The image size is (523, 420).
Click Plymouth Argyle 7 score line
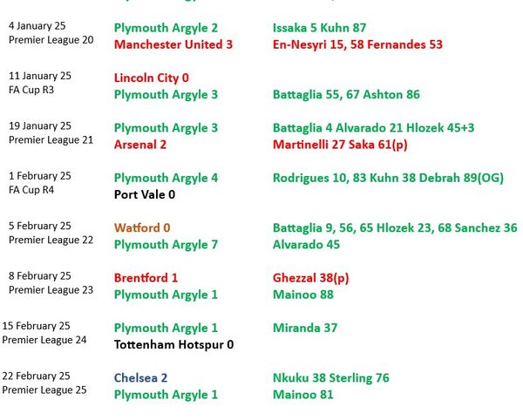tap(166, 245)
